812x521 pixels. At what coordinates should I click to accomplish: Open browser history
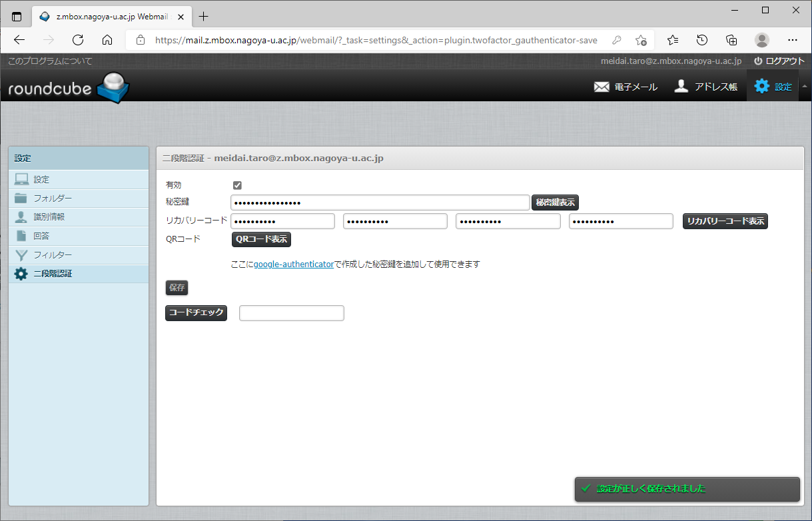pyautogui.click(x=702, y=39)
